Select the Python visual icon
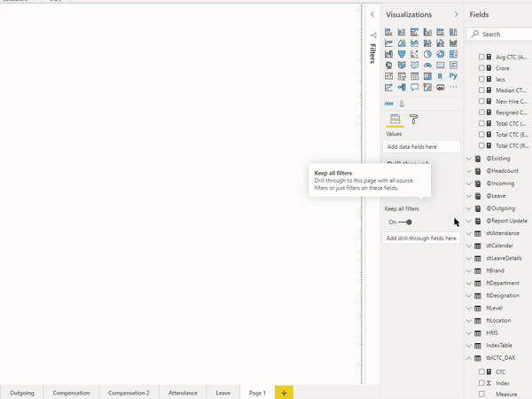The image size is (532, 399). [x=453, y=76]
